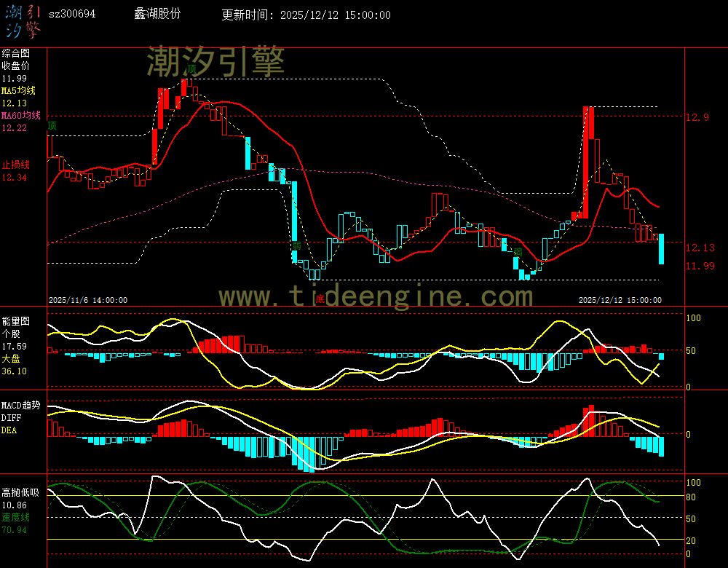Viewport: 728px width, 568px height.
Task: Click the 2025/11/6 14:00:00 start date label
Action: point(88,300)
